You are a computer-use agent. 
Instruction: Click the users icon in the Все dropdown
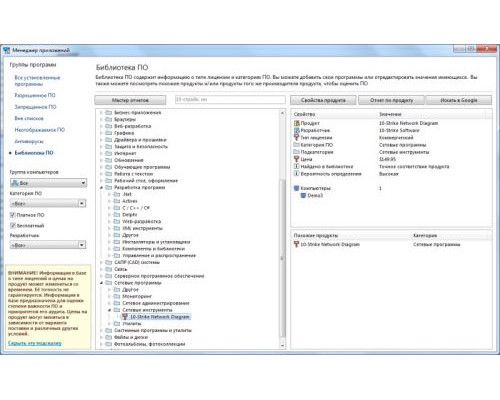(15, 183)
